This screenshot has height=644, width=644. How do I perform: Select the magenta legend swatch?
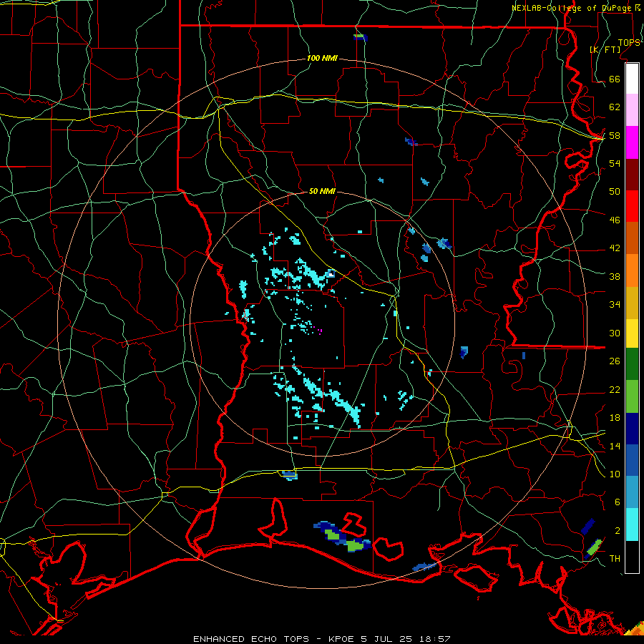[632, 142]
